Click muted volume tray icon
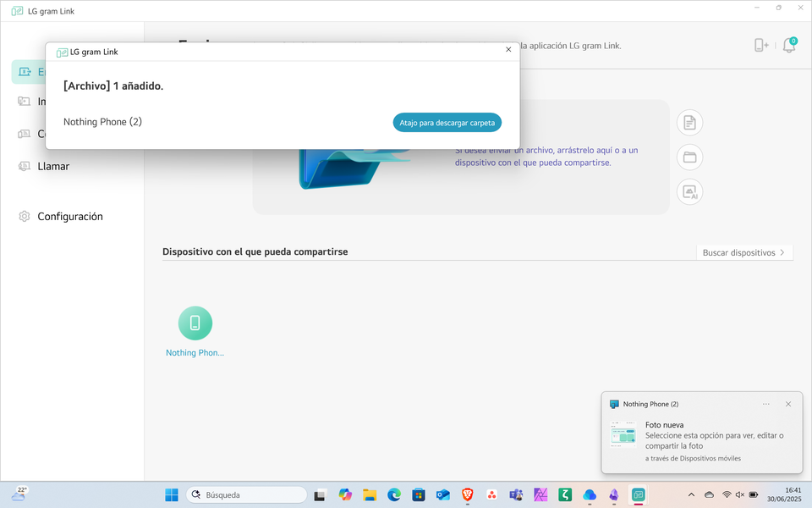This screenshot has width=812, height=508. tap(740, 495)
